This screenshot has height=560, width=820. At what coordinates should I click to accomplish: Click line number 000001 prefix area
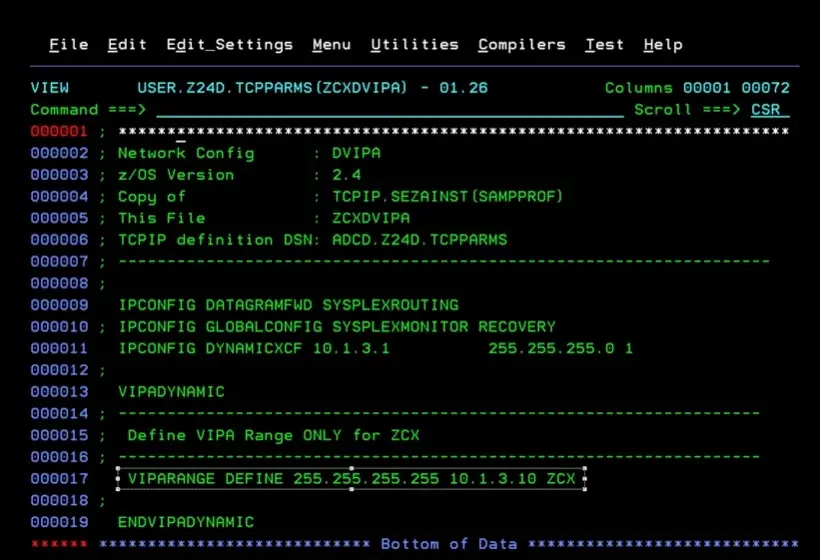[59, 131]
